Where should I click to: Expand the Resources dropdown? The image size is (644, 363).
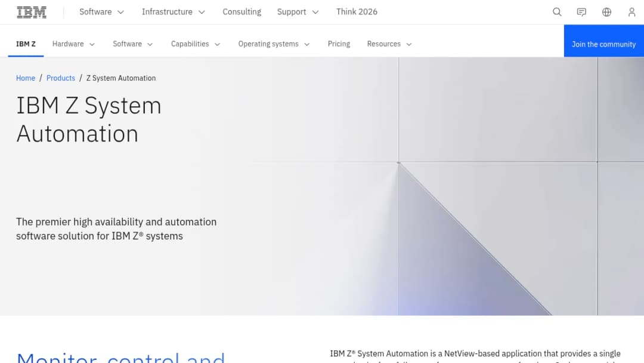(389, 44)
